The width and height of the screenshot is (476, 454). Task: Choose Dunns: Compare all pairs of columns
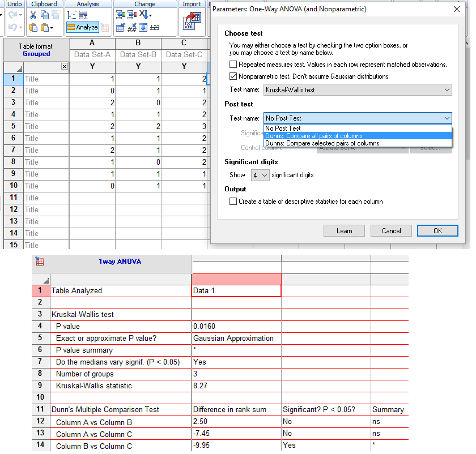pos(358,136)
